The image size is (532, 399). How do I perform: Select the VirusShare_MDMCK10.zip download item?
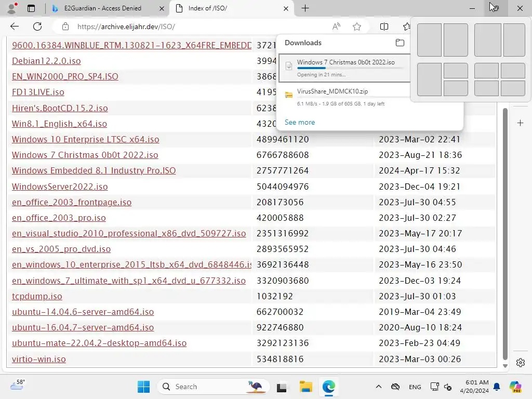click(344, 97)
